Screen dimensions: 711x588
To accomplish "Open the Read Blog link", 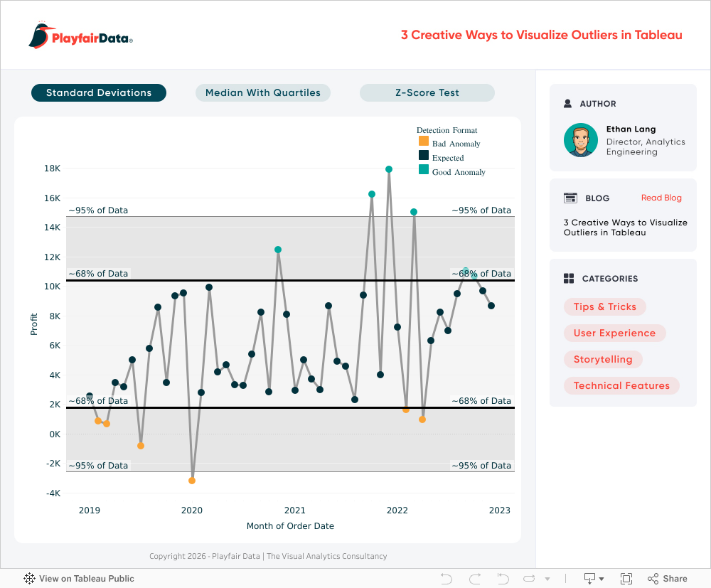I will [661, 198].
